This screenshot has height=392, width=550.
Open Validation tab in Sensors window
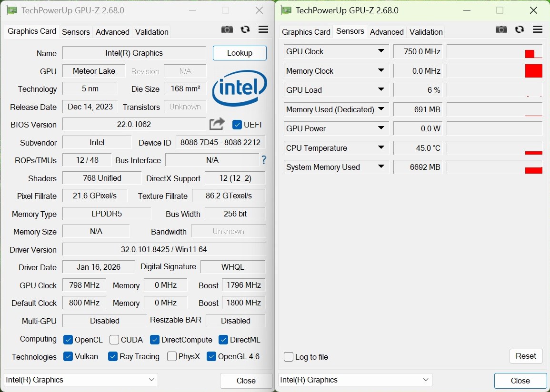tap(426, 32)
